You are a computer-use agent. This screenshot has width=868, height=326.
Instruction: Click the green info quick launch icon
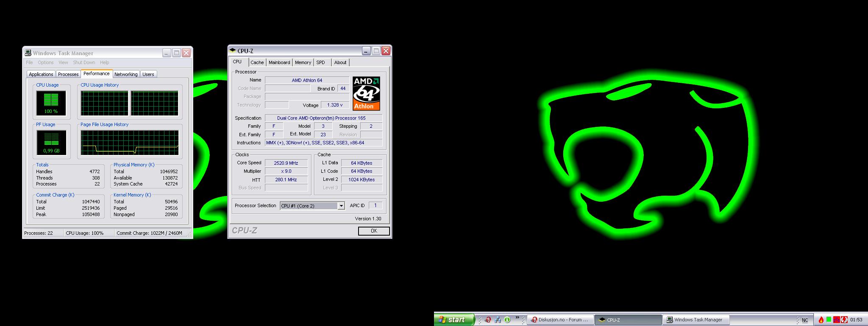pyautogui.click(x=507, y=320)
